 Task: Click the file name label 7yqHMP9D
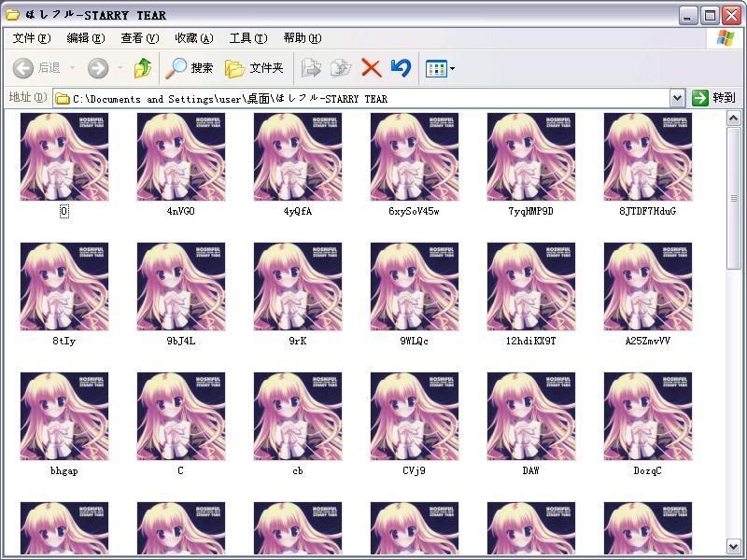(x=531, y=211)
